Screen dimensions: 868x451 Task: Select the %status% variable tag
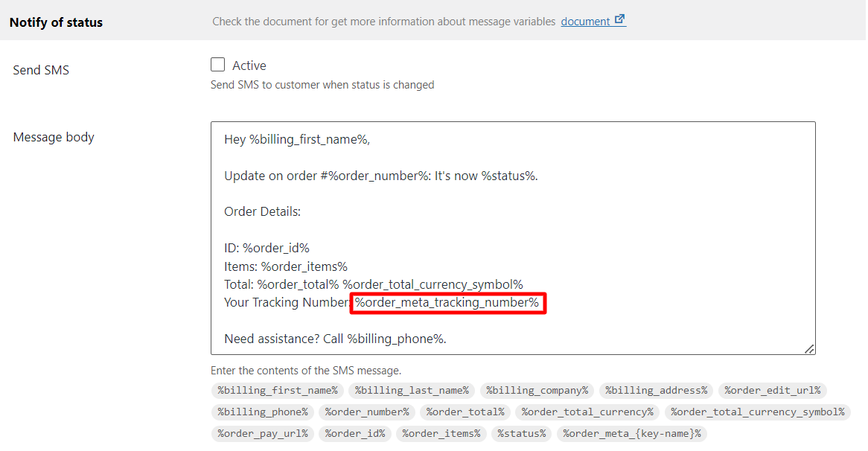[521, 433]
